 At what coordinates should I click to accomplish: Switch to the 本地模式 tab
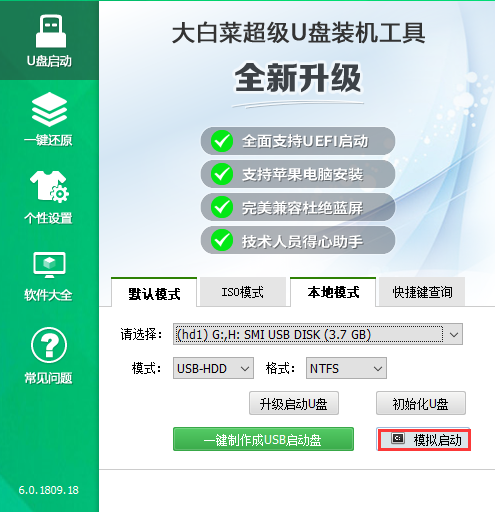(333, 292)
